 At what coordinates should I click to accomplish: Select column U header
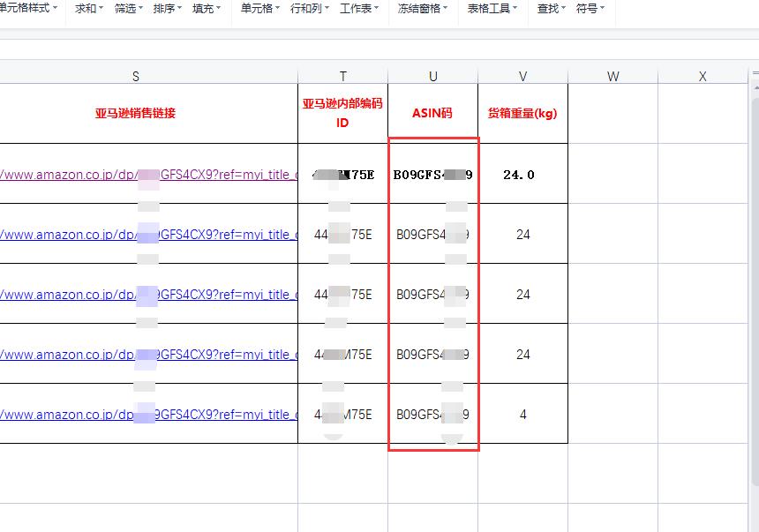click(x=432, y=77)
